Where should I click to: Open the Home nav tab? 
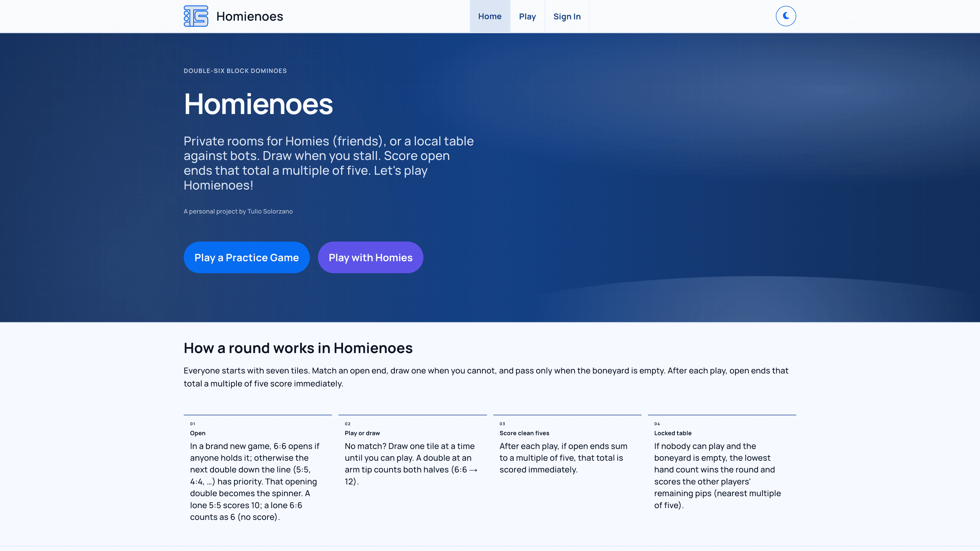(490, 16)
